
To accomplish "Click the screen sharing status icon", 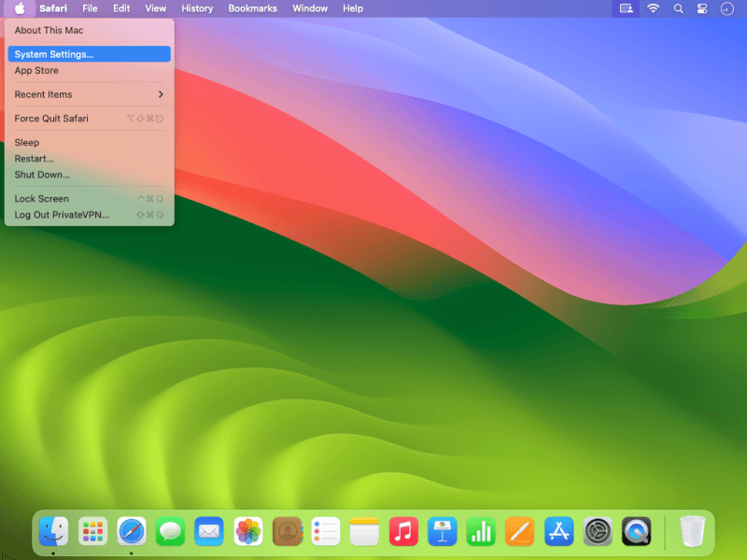I will point(626,8).
